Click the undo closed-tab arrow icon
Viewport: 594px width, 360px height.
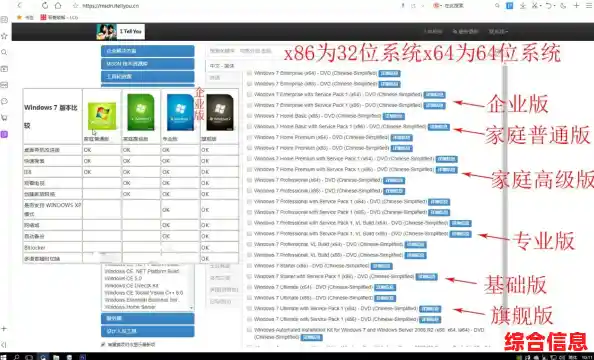tap(549, 5)
